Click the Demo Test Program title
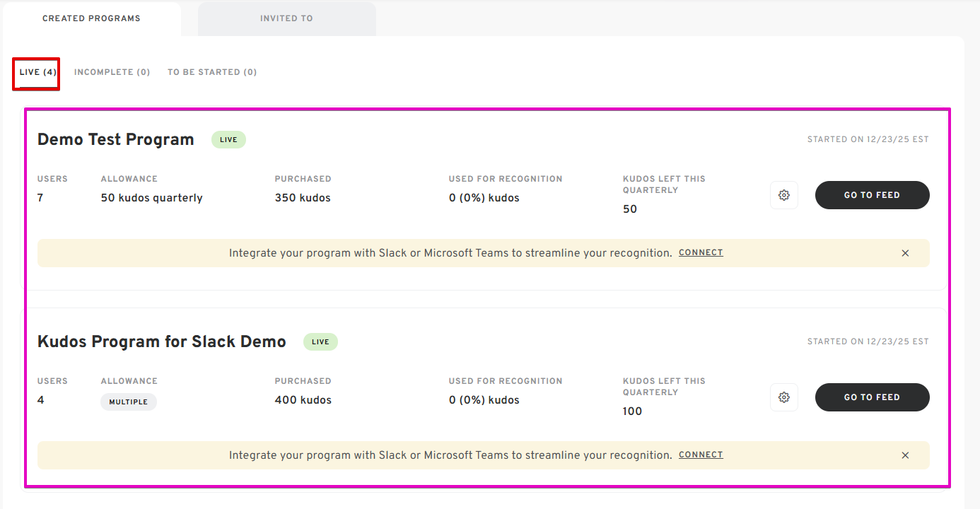980x509 pixels. 115,139
